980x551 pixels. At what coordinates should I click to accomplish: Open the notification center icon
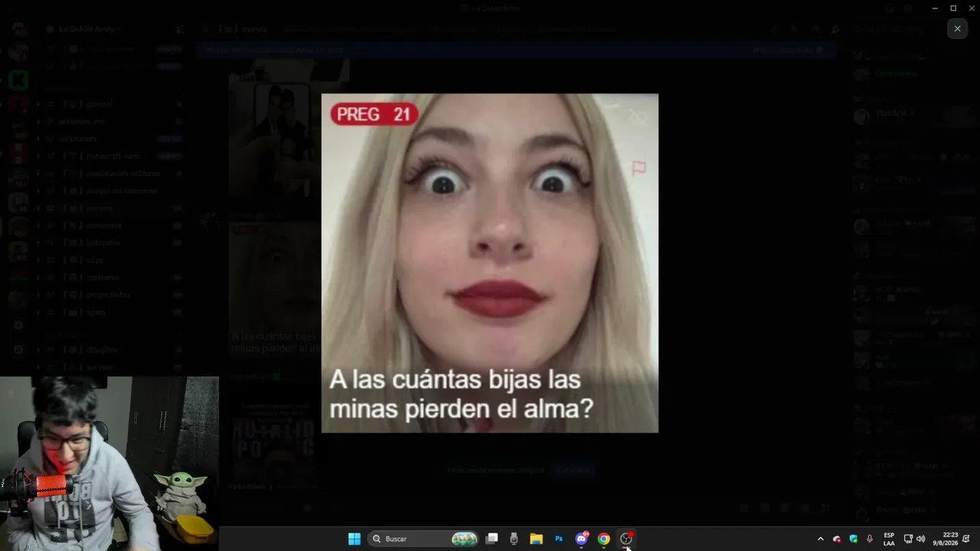tap(967, 539)
